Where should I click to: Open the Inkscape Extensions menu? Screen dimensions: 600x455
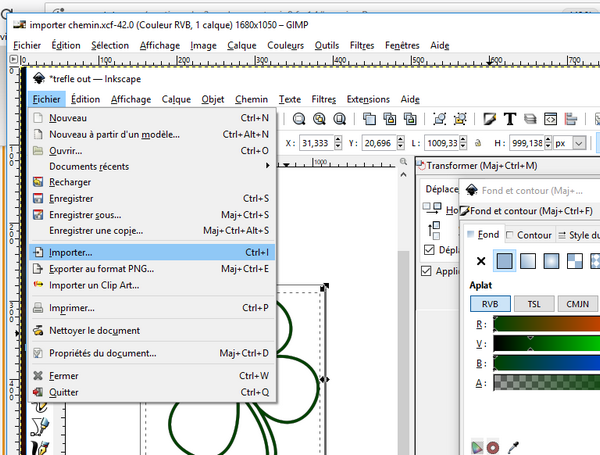pyautogui.click(x=368, y=99)
